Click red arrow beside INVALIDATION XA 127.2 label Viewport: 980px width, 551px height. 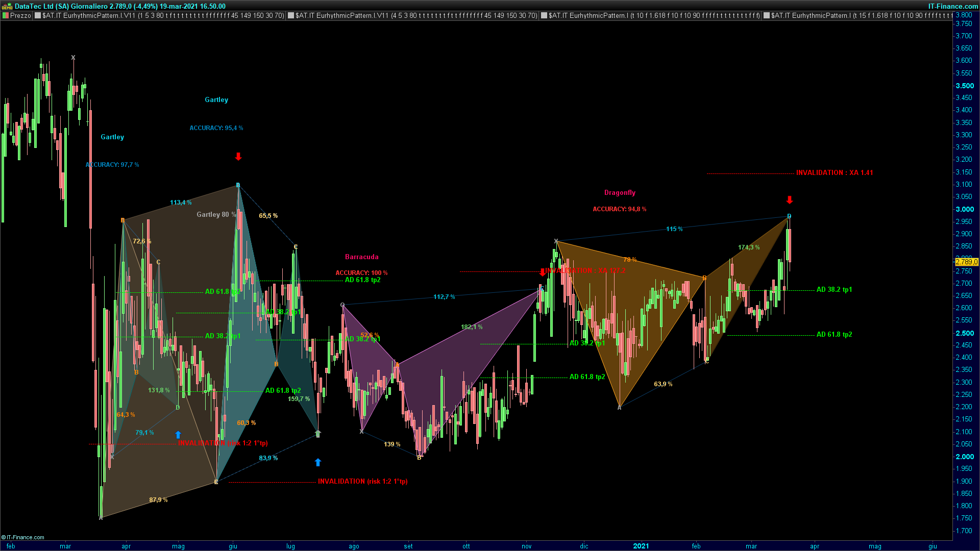pyautogui.click(x=543, y=272)
